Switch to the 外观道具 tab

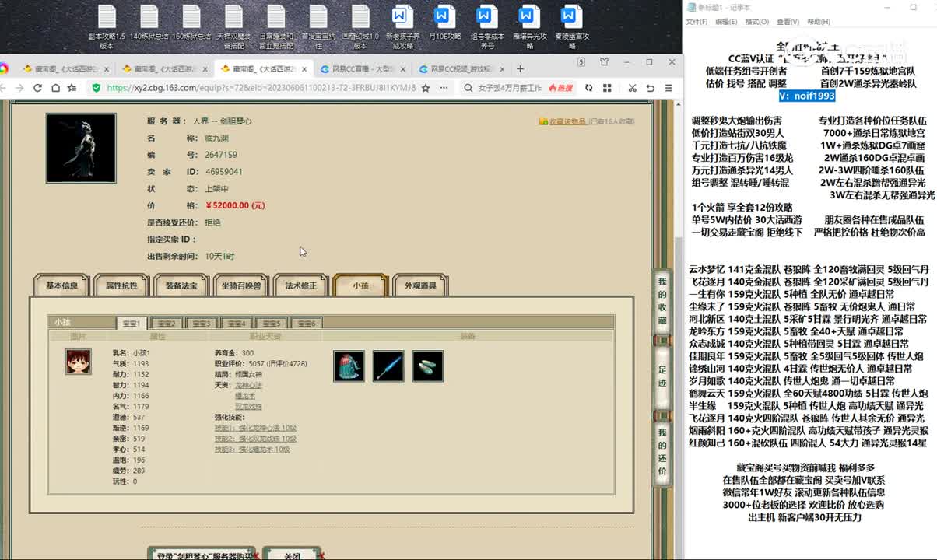pyautogui.click(x=420, y=285)
